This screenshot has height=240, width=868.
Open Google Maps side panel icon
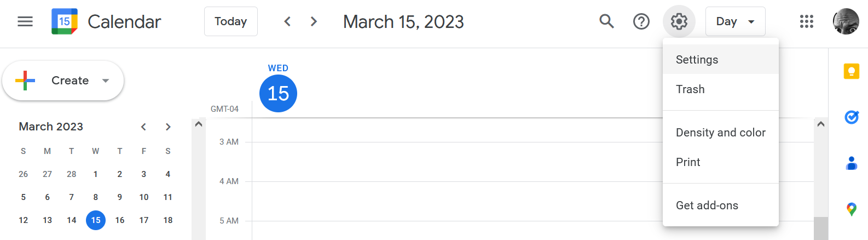click(852, 209)
